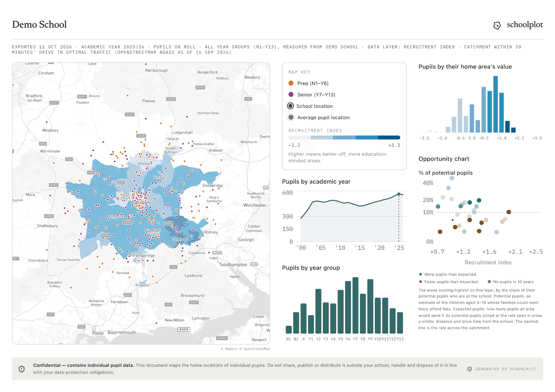Screen dimensions: 555x392
Task: Click the A342 road badge on the map
Action: (x=129, y=114)
